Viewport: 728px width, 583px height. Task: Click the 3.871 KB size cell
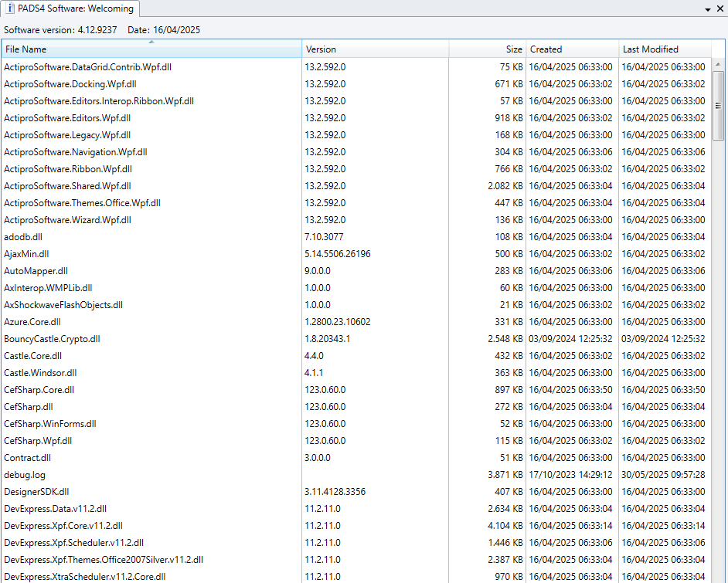pos(505,475)
